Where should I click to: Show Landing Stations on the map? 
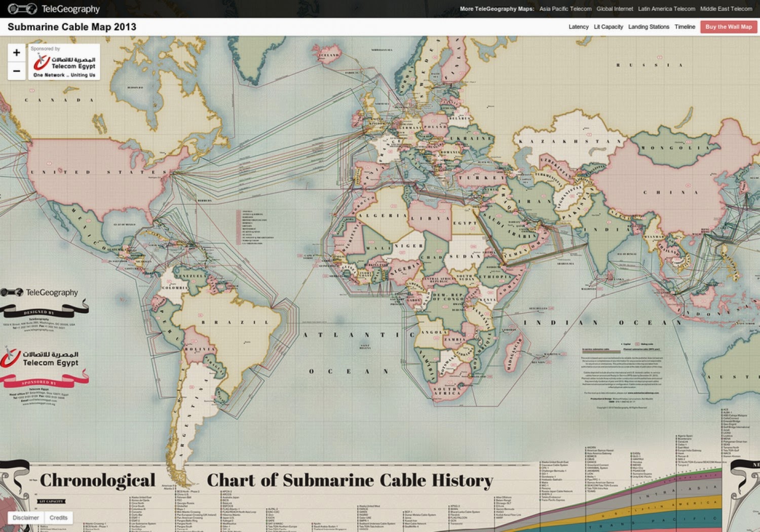coord(649,27)
